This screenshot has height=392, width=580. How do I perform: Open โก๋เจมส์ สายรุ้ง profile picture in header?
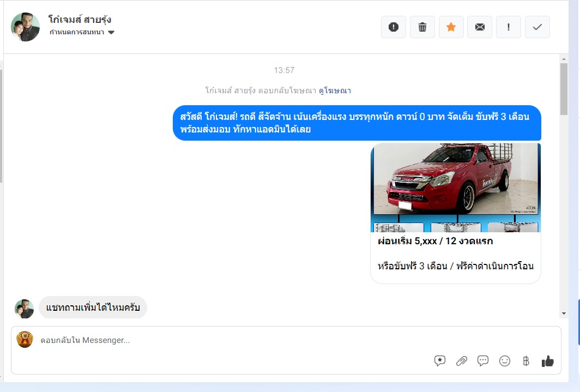click(x=25, y=27)
